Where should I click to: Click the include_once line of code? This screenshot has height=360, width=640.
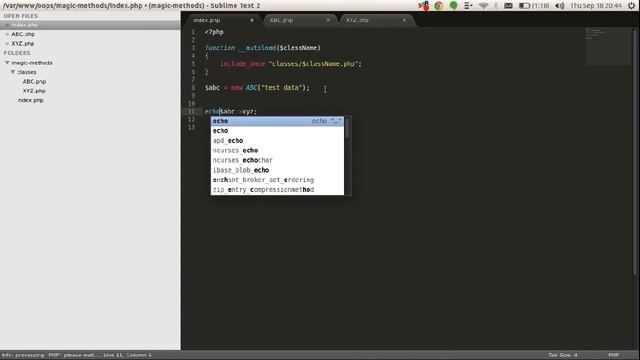pos(291,64)
